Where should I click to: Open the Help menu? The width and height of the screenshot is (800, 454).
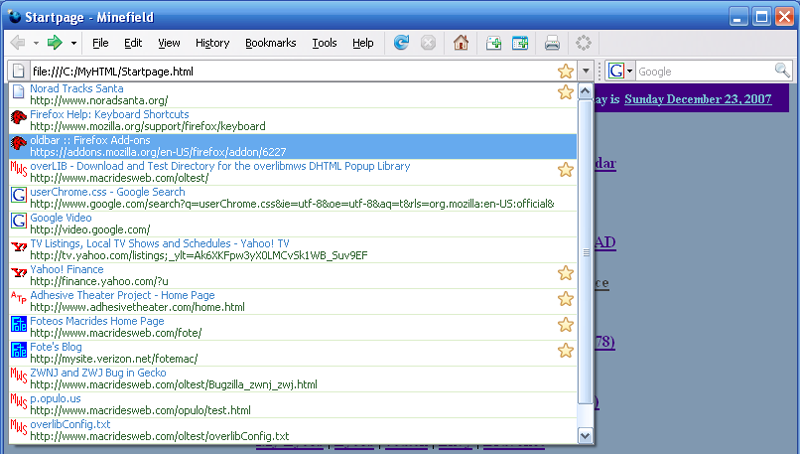click(x=363, y=43)
